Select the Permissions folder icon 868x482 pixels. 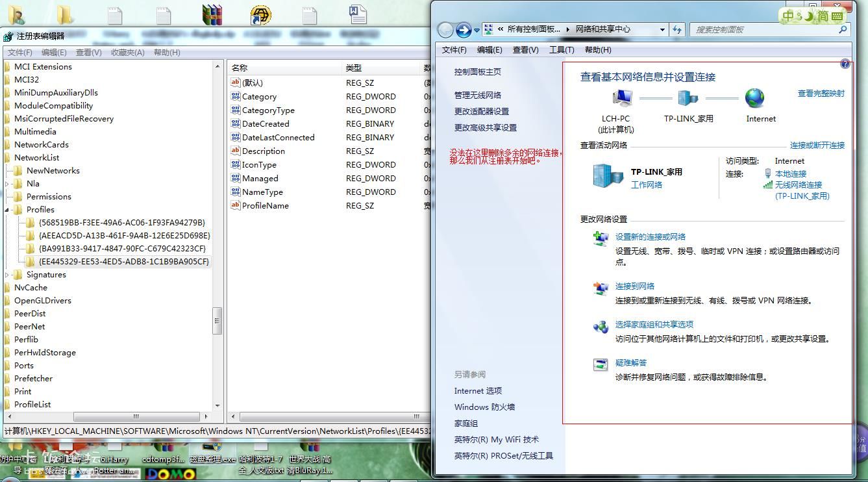[18, 197]
